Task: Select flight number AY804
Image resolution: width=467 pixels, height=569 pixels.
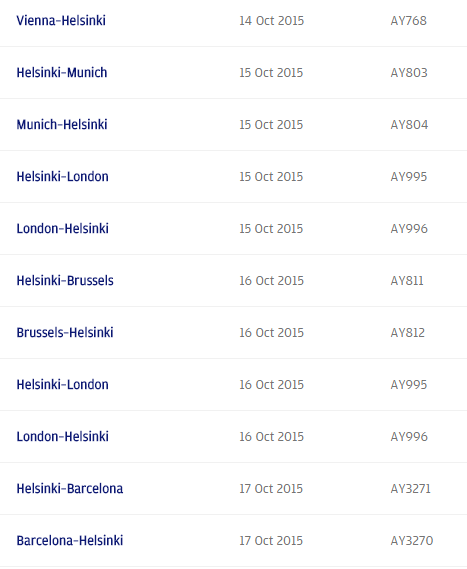Action: coord(409,125)
